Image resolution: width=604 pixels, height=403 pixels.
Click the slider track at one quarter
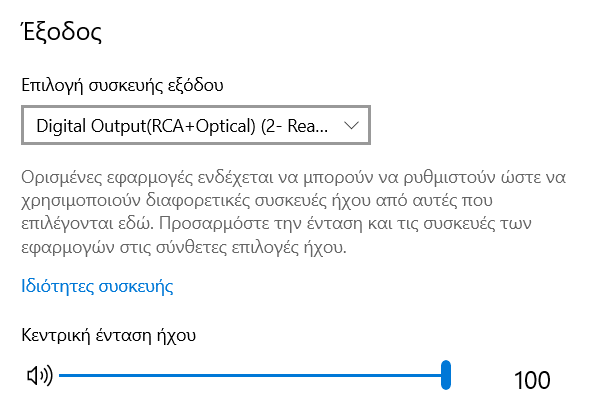(x=157, y=376)
